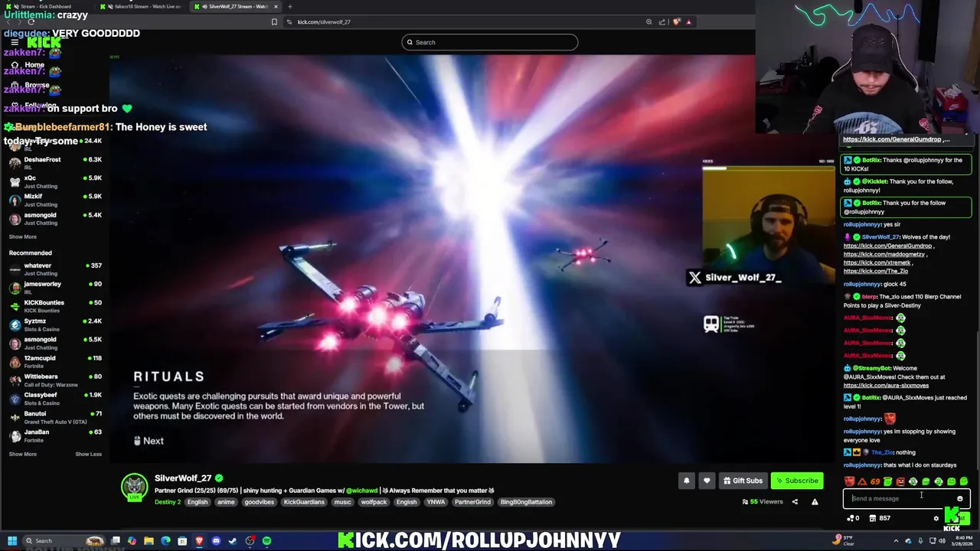The image size is (980, 551).
Task: Open Discord from the taskbar
Action: 216,541
